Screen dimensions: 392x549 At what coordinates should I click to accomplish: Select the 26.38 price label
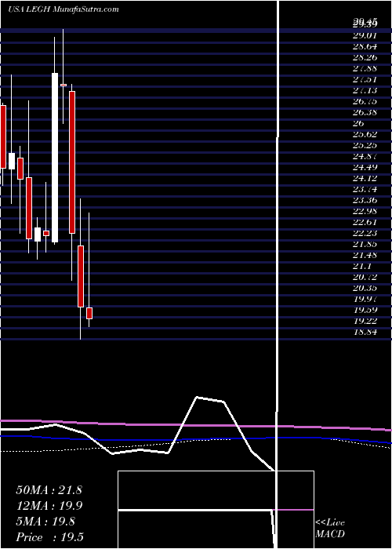(x=365, y=112)
